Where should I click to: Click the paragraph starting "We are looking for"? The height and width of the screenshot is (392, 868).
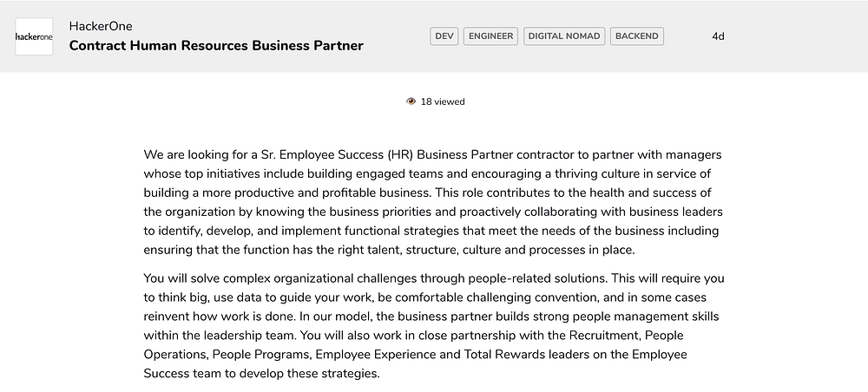tap(433, 202)
